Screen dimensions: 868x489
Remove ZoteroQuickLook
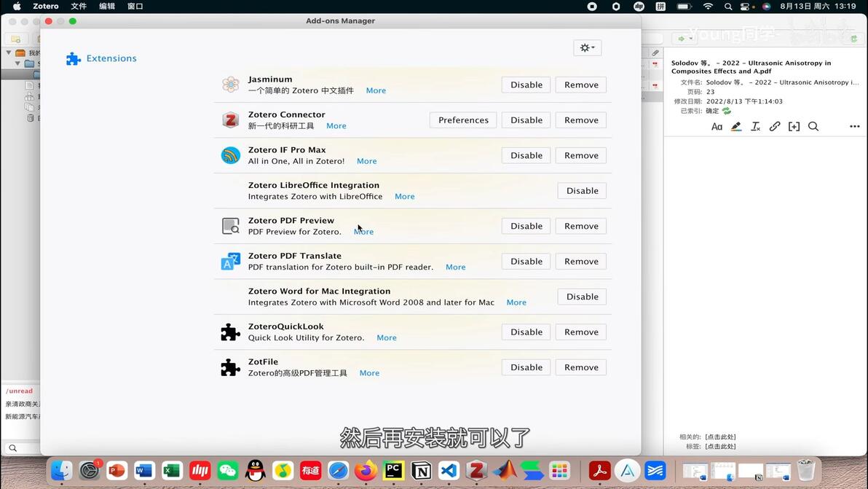click(580, 332)
